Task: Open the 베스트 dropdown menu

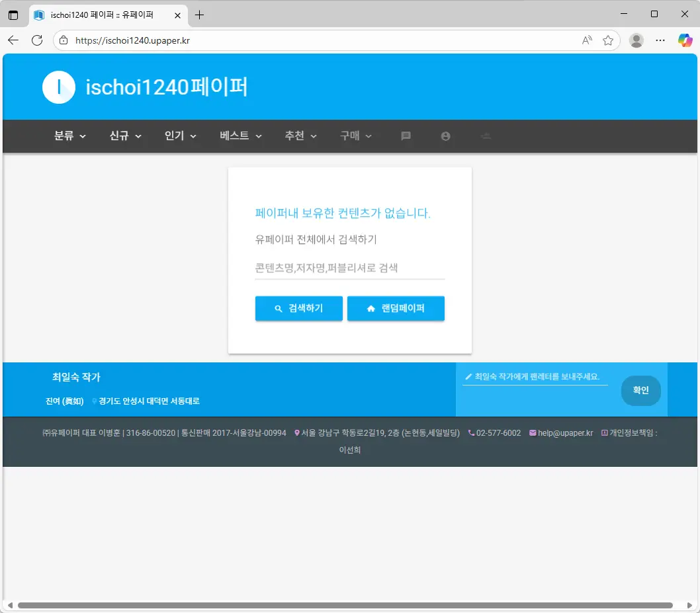Action: 241,136
